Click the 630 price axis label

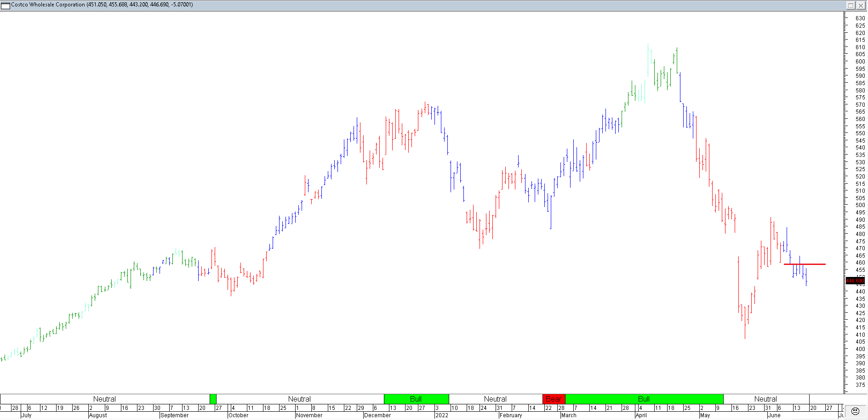tap(860, 18)
